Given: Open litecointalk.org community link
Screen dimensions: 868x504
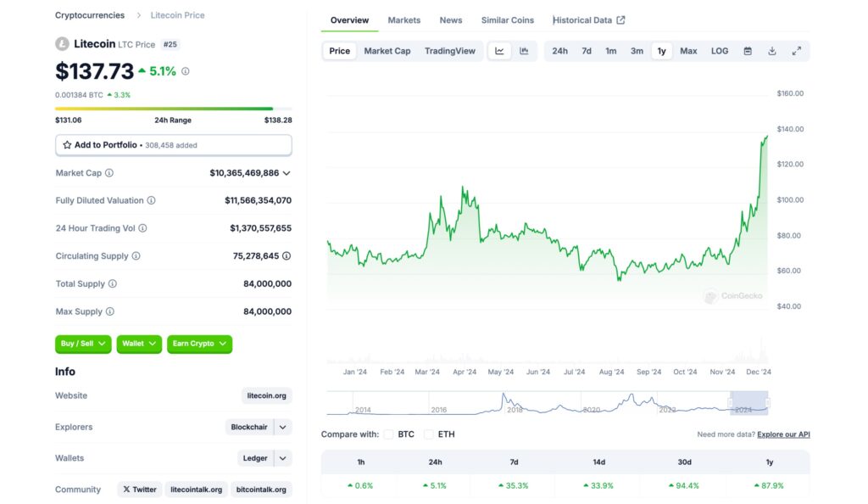Looking at the screenshot, I should pyautogui.click(x=196, y=490).
